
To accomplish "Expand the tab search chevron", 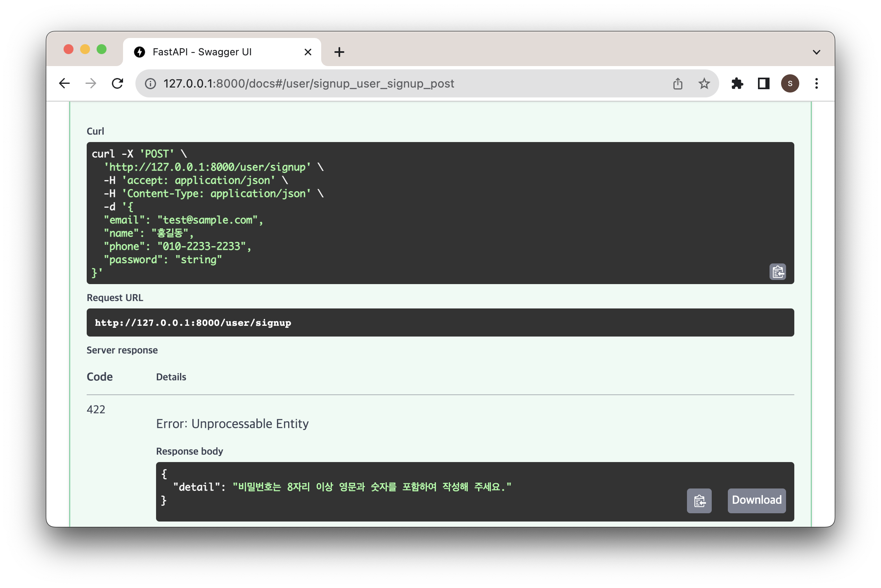I will pyautogui.click(x=816, y=52).
